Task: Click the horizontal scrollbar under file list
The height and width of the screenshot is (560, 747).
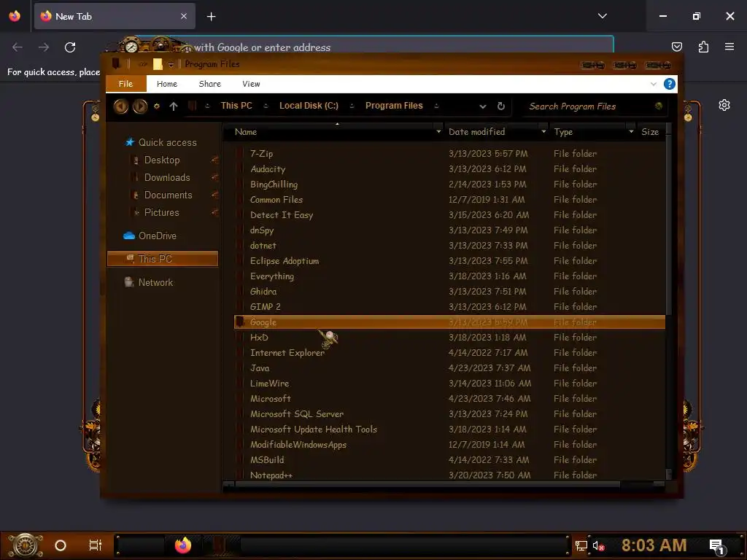Action: point(427,485)
